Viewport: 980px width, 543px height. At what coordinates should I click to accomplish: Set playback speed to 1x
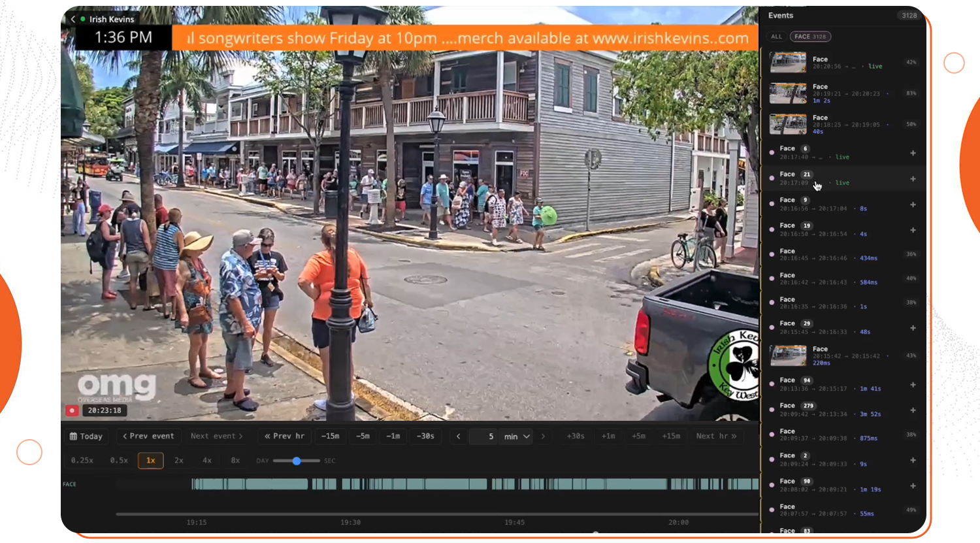click(x=151, y=461)
